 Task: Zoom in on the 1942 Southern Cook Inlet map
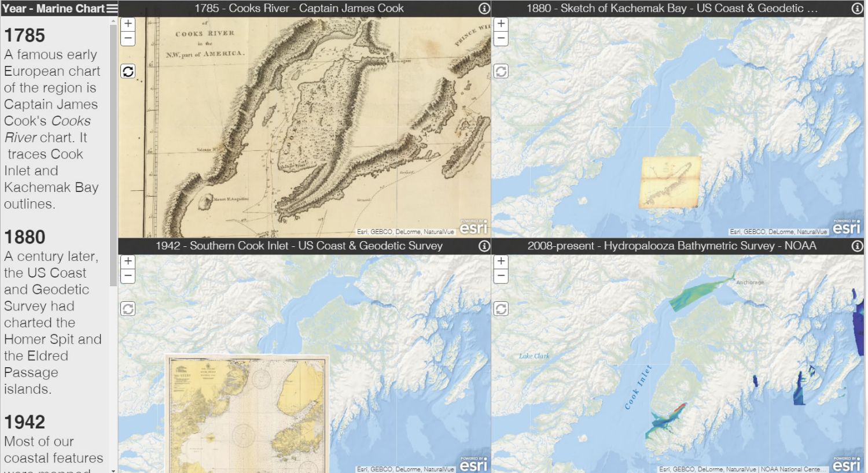128,261
